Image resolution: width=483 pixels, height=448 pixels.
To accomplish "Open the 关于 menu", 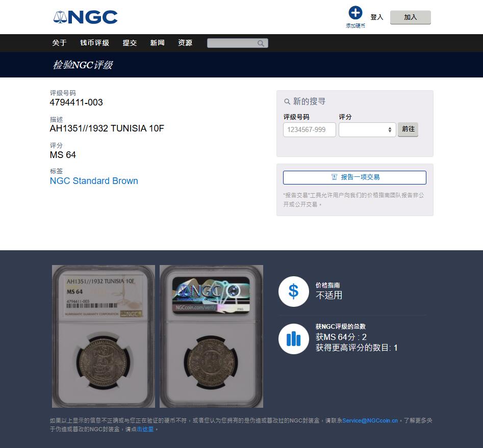I will coord(59,43).
